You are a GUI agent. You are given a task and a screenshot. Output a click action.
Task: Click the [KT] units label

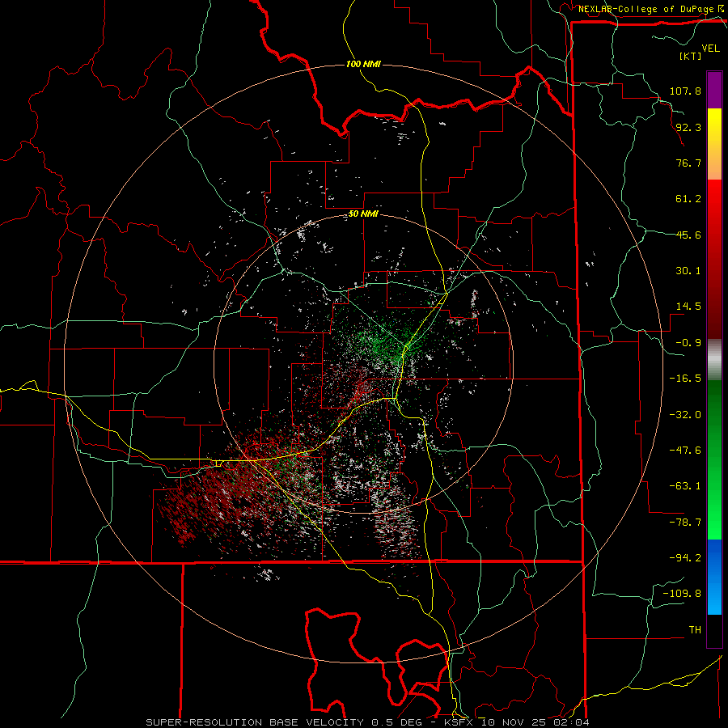coord(690,56)
